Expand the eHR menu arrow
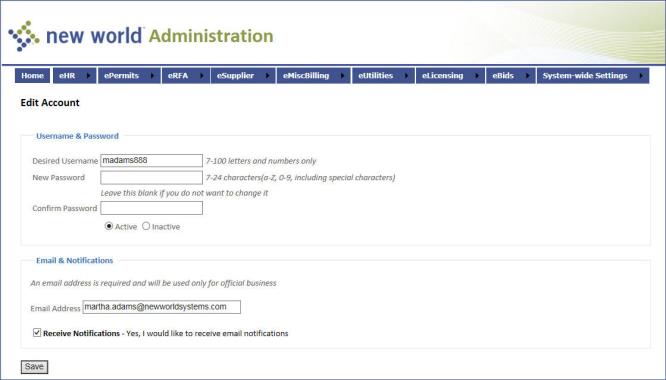Viewport: 666px width, 380px height. coord(88,76)
